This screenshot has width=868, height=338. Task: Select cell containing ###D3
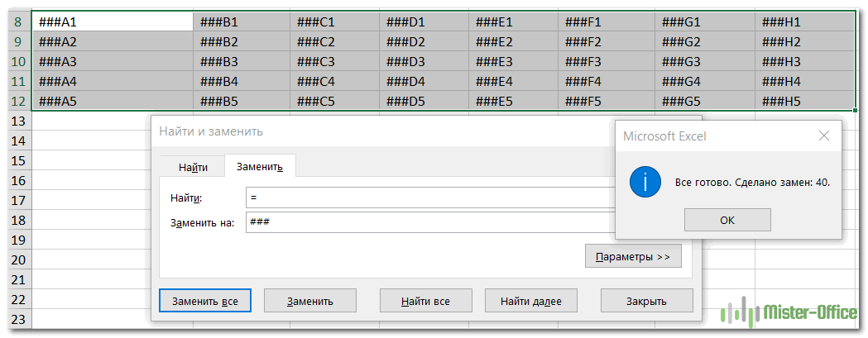(x=424, y=62)
